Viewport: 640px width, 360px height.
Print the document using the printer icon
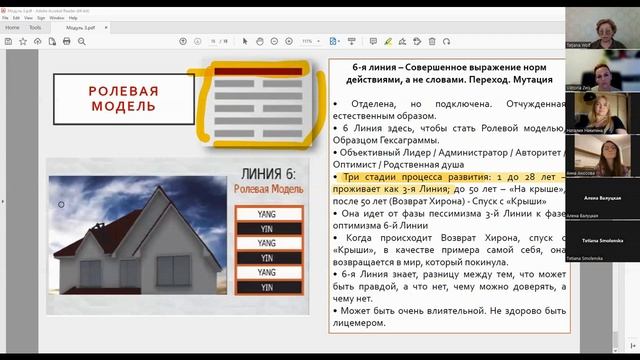(67, 41)
